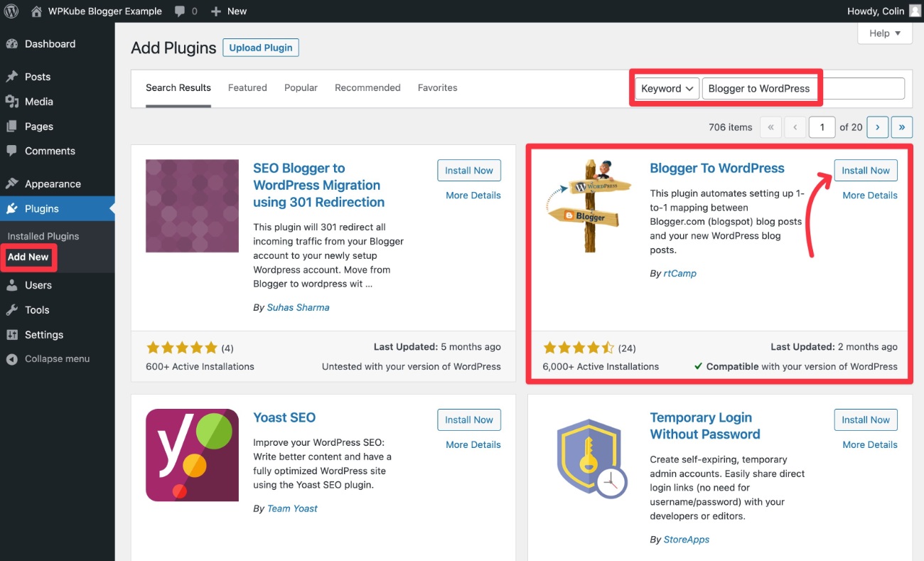Open the Howdy, Colin account menu

(x=883, y=11)
